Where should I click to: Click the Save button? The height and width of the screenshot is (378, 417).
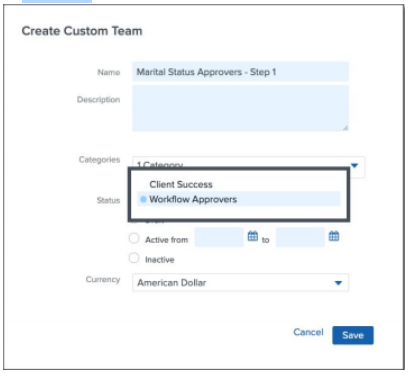point(353,335)
